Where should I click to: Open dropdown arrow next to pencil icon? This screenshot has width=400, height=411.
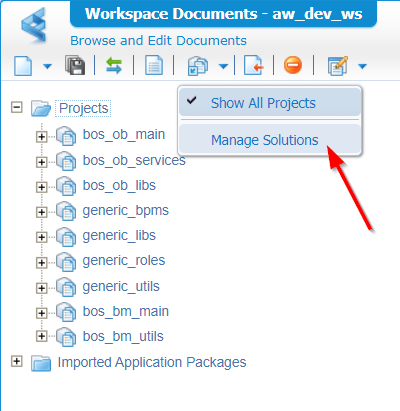362,66
